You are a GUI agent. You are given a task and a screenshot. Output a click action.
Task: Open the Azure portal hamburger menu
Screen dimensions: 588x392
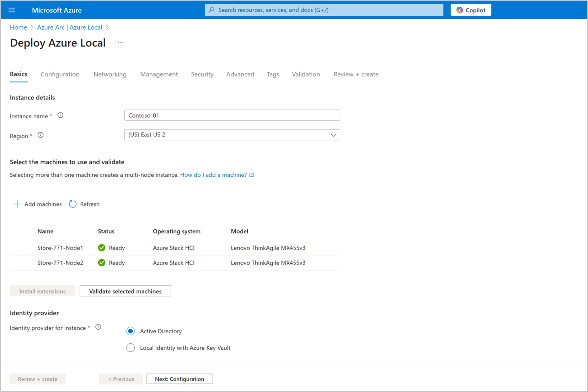[12, 10]
